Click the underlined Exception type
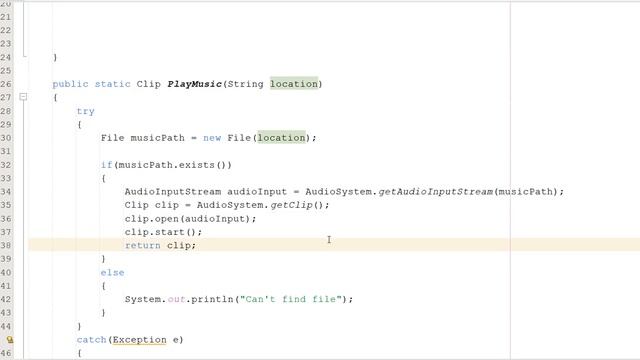640x360 pixels. pyautogui.click(x=139, y=340)
